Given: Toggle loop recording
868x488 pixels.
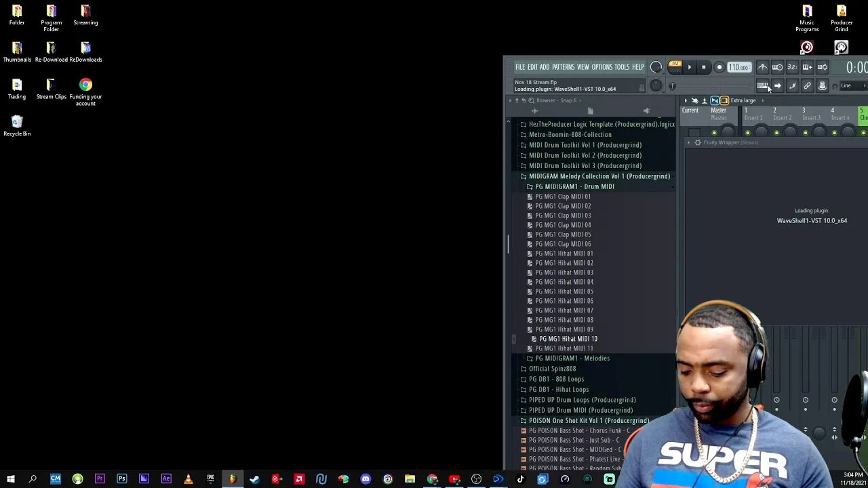Looking at the screenshot, I should [x=822, y=67].
